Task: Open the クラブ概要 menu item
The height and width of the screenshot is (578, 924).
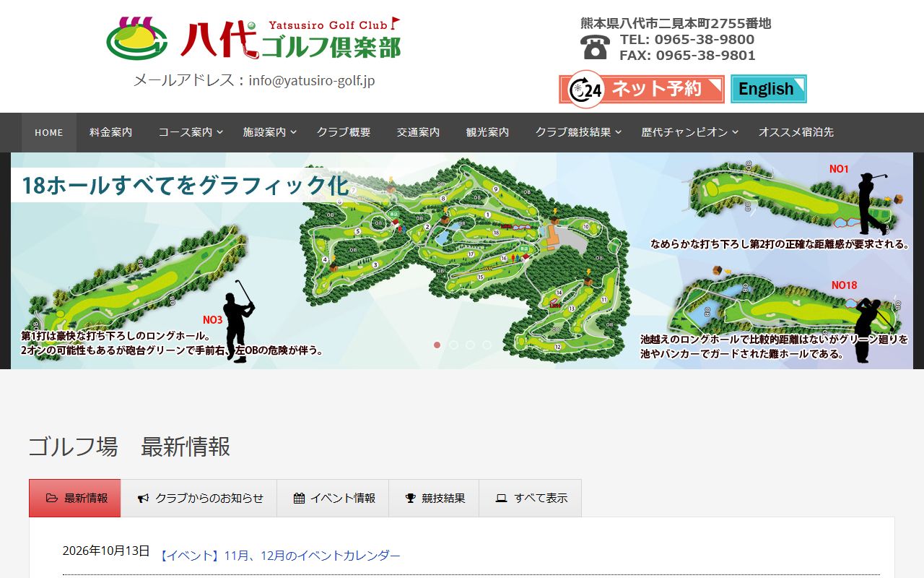Action: click(x=344, y=132)
